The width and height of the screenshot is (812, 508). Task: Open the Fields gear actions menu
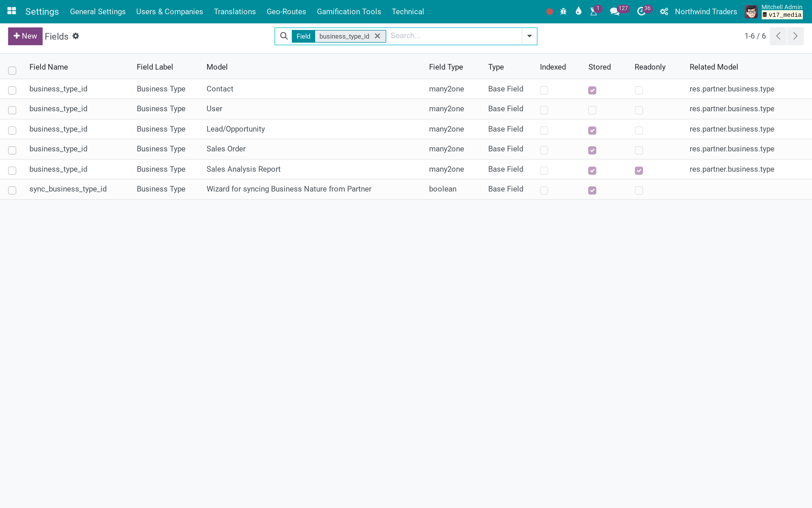click(76, 36)
